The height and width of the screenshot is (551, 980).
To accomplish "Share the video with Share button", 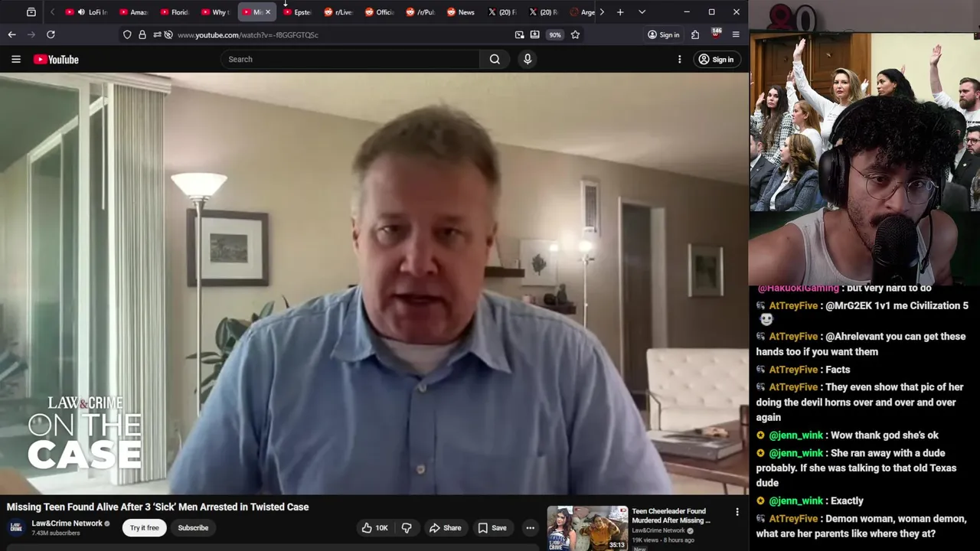I will 445,527.
